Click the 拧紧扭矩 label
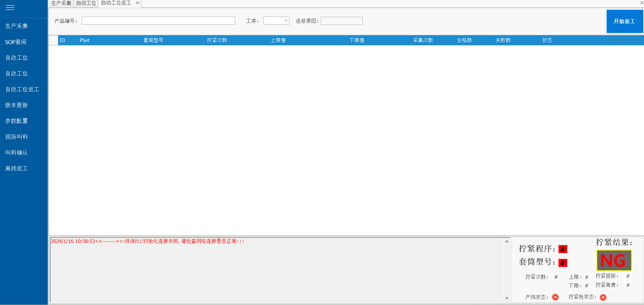 click(x=607, y=276)
